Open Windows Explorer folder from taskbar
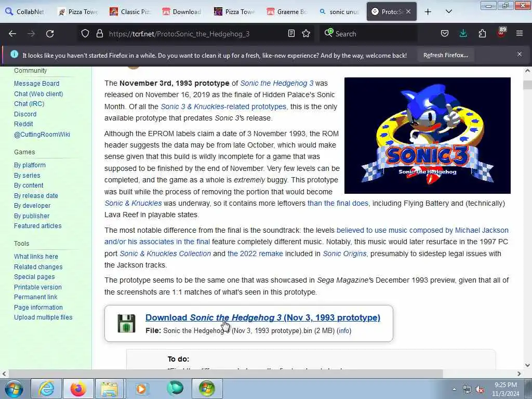The width and height of the screenshot is (532, 399). click(109, 389)
